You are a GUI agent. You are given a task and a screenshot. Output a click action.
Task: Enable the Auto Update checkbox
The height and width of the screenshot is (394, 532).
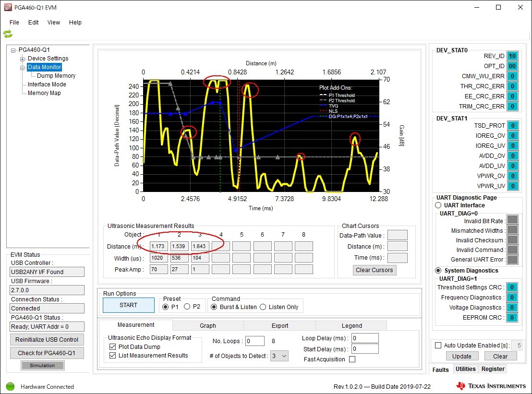[x=438, y=345]
